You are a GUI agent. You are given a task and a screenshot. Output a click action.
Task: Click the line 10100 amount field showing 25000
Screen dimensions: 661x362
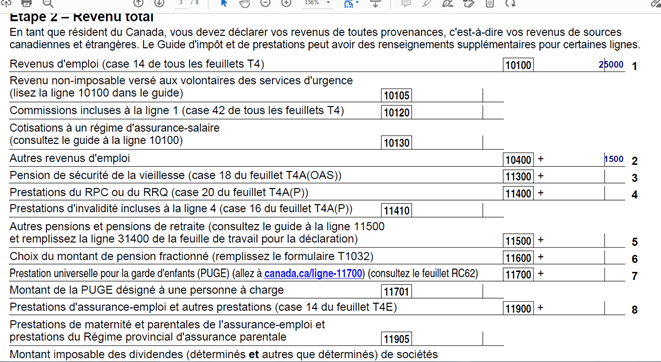[x=579, y=64]
